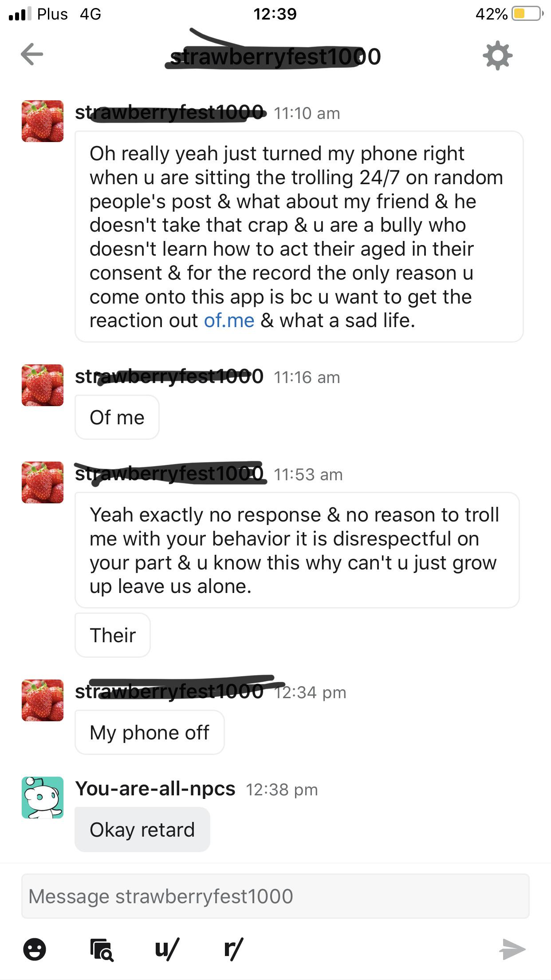Tap the "Their" message bubble
This screenshot has width=551, height=980.
(x=113, y=635)
